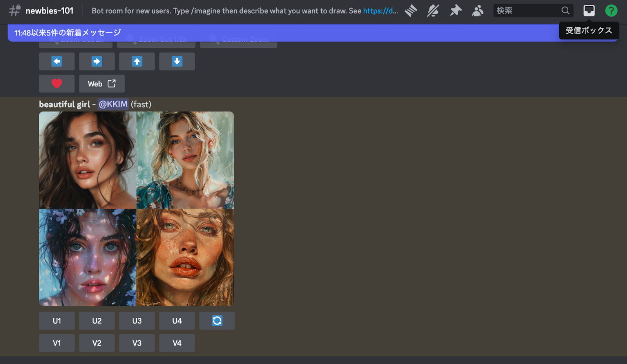Image resolution: width=627 pixels, height=364 pixels.
Task: Open the generated beautiful girl image grid
Action: [136, 209]
